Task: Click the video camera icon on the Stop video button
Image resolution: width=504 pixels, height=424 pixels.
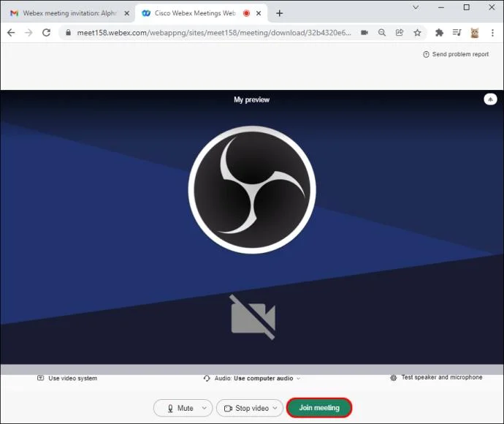Action: click(x=228, y=408)
